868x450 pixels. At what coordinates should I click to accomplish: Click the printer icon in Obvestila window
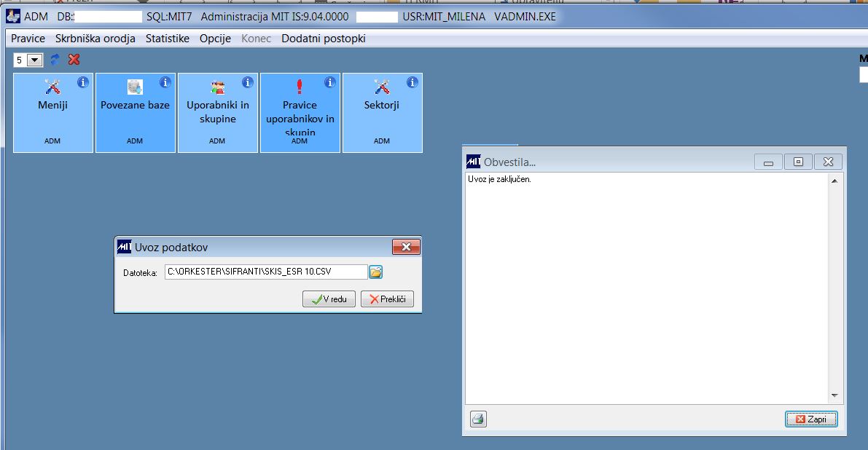[x=478, y=419]
